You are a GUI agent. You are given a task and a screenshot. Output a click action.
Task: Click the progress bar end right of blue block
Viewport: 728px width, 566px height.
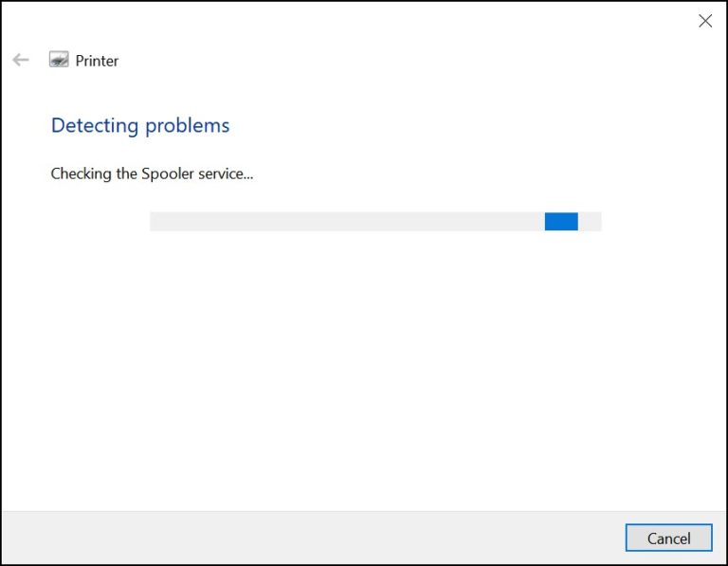pyautogui.click(x=590, y=221)
